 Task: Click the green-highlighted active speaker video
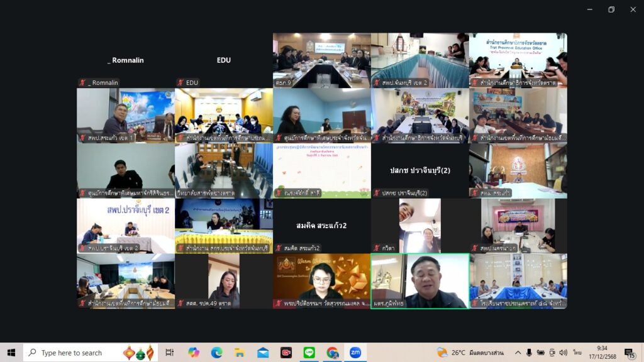pos(420,280)
